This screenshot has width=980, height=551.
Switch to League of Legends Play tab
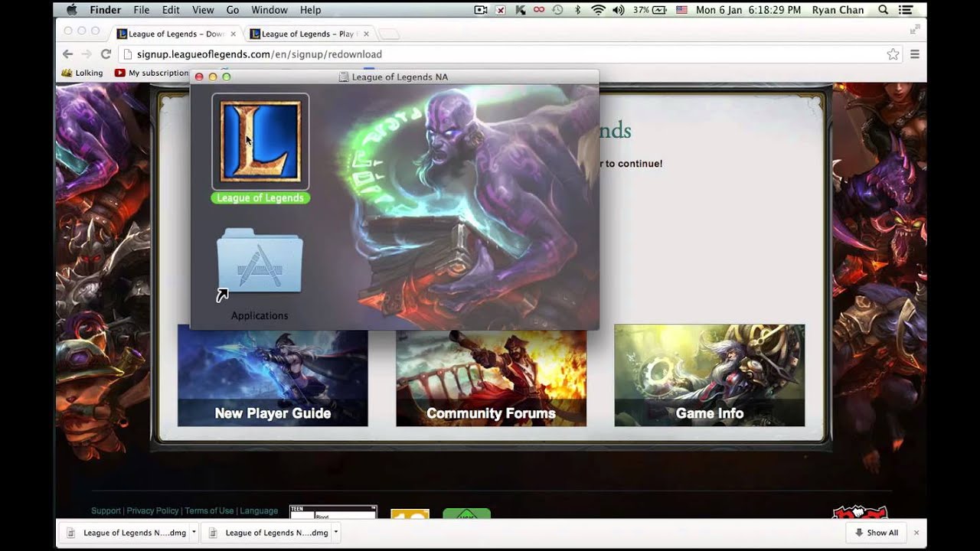(309, 34)
